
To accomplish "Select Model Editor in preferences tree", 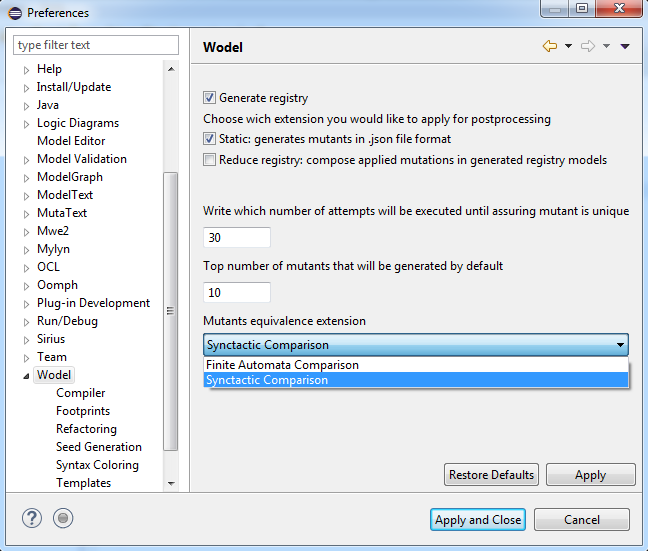I will (71, 141).
